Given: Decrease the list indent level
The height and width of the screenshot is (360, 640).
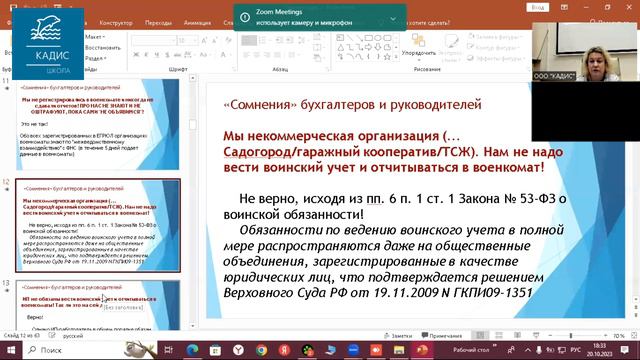Looking at the screenshot, I should (x=278, y=40).
